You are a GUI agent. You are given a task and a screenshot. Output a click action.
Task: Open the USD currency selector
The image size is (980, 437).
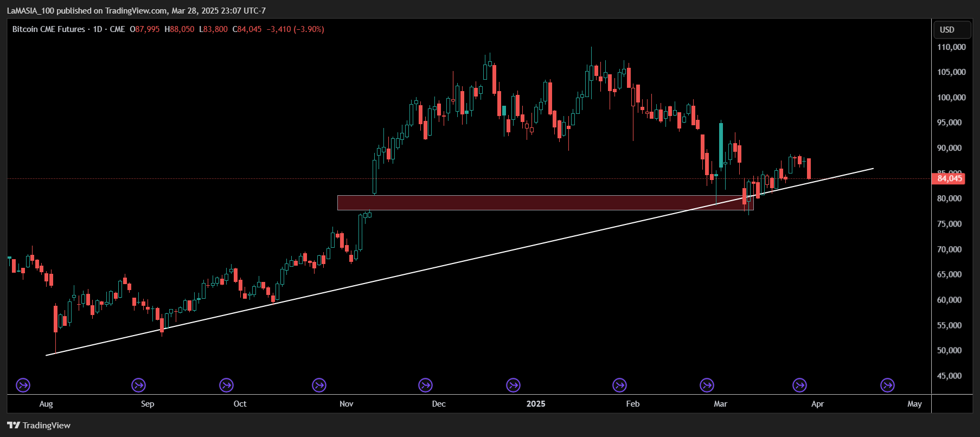coord(952,30)
